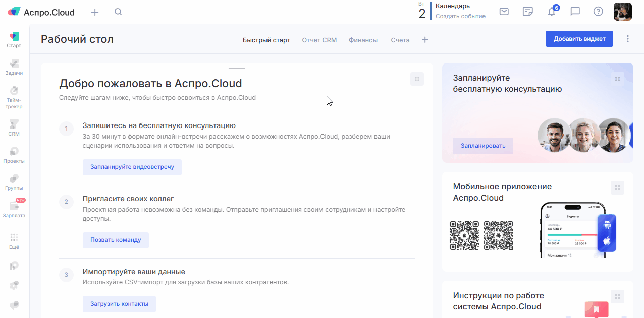The height and width of the screenshot is (318, 644).
Task: Open the search magnifier icon
Action: 118,12
